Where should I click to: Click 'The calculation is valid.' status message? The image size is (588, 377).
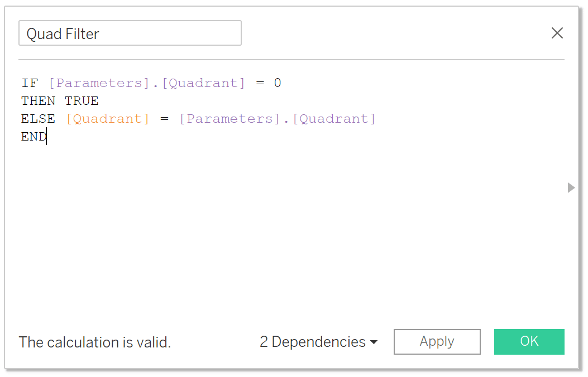coord(95,342)
